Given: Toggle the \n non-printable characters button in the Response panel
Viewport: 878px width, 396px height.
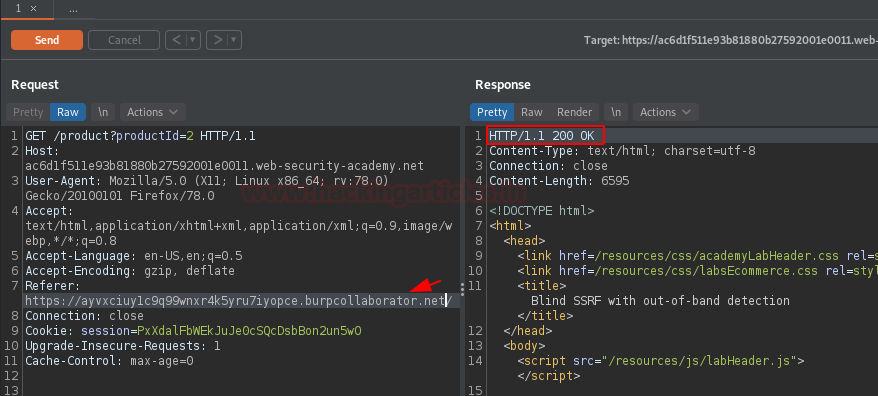Looking at the screenshot, I should coord(616,112).
